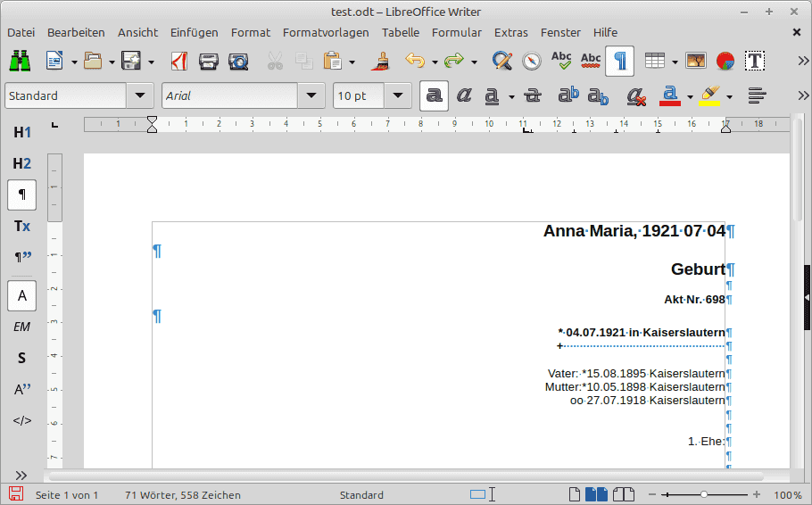812x505 pixels.
Task: Insert an image using the toolbar icon
Action: click(x=696, y=61)
